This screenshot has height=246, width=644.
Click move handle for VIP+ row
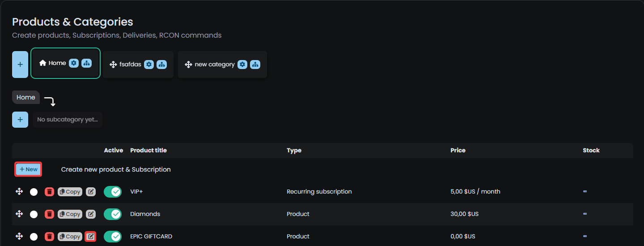coord(19,191)
